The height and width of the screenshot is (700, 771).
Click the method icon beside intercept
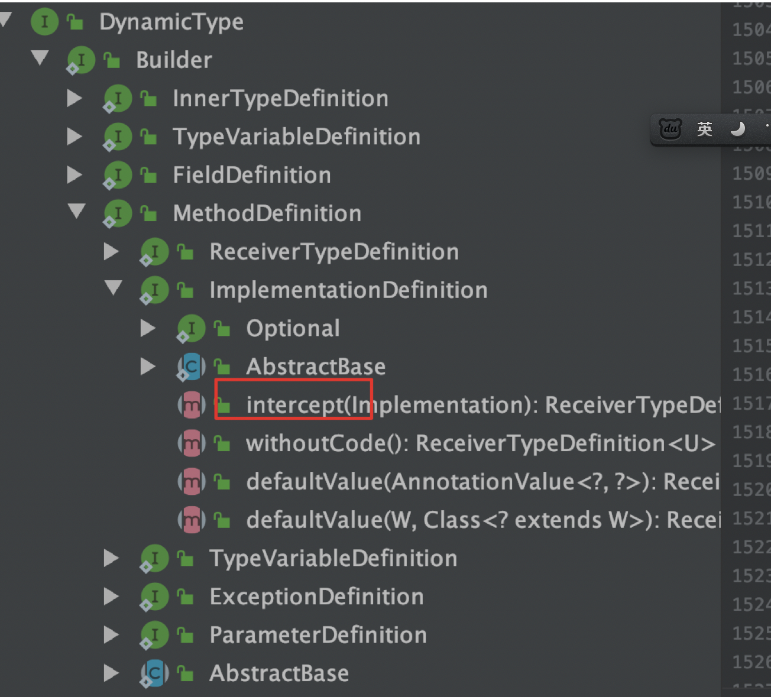click(x=192, y=406)
